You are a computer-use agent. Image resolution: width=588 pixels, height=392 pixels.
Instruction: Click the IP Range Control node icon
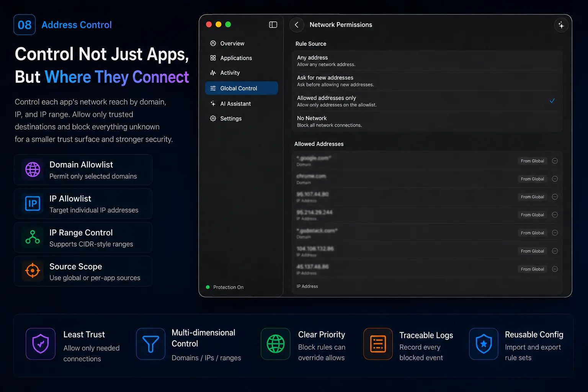point(33,237)
